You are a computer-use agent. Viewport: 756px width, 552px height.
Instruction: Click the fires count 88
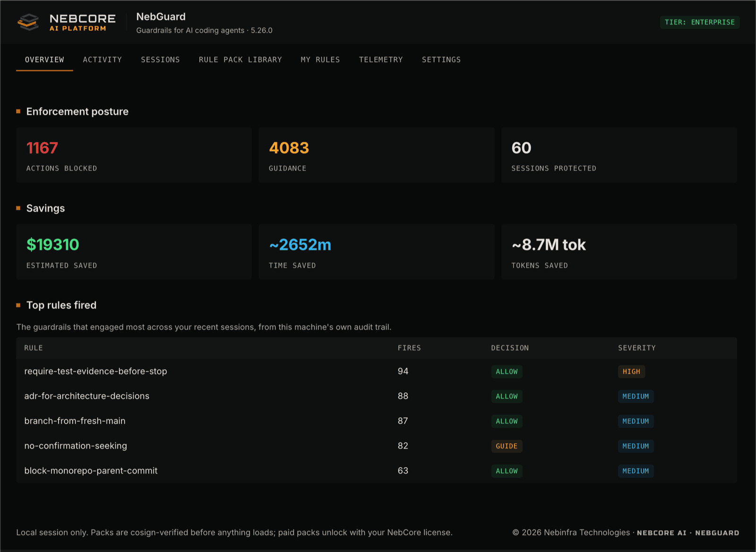(x=403, y=396)
